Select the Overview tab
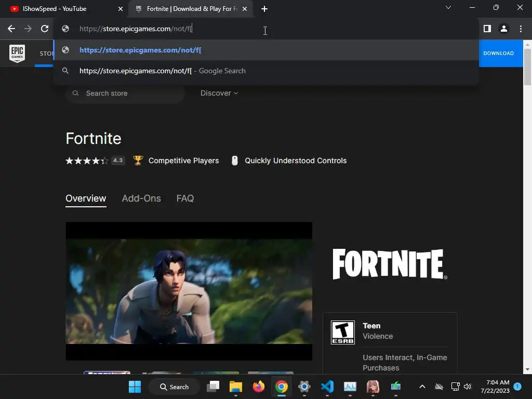 86,198
